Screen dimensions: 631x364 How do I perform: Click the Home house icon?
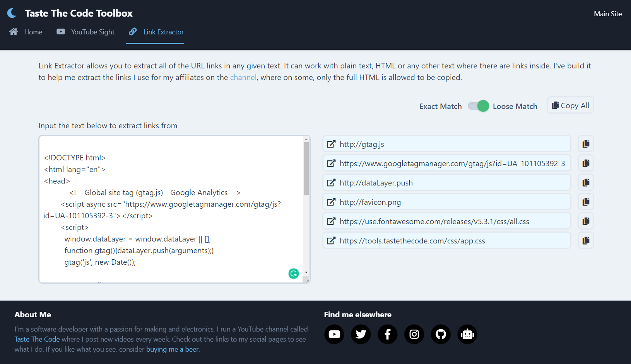click(x=14, y=32)
